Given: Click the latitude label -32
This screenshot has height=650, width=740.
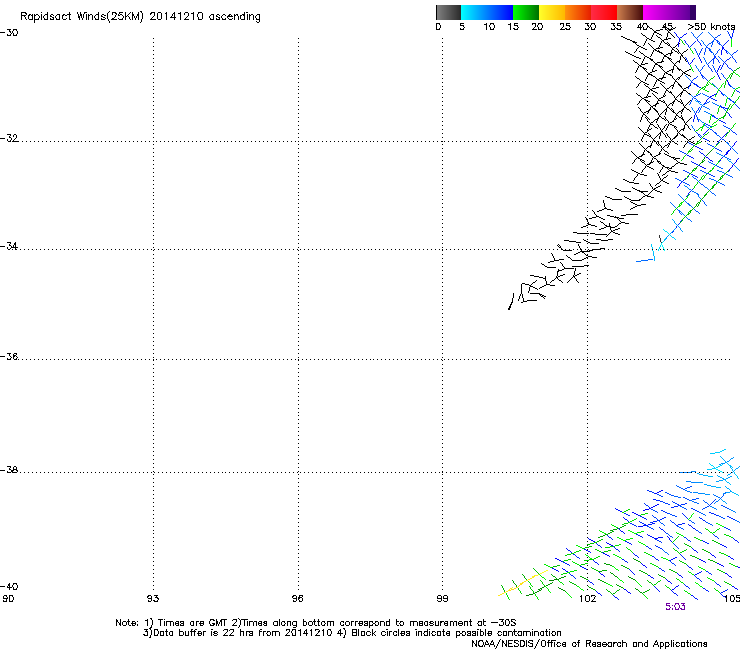Looking at the screenshot, I should [9, 138].
